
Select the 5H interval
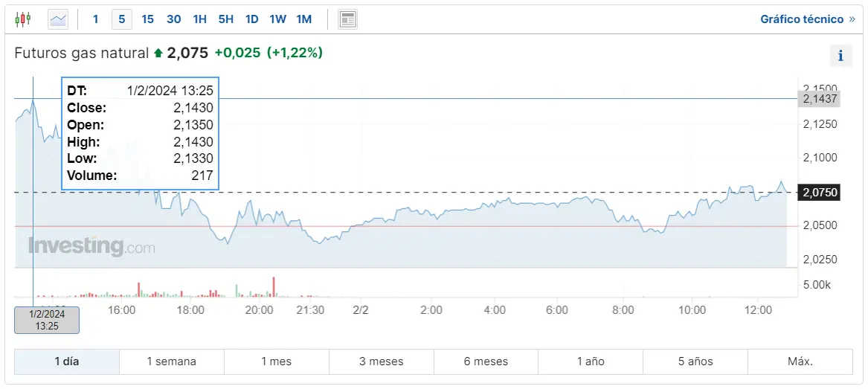tap(226, 19)
